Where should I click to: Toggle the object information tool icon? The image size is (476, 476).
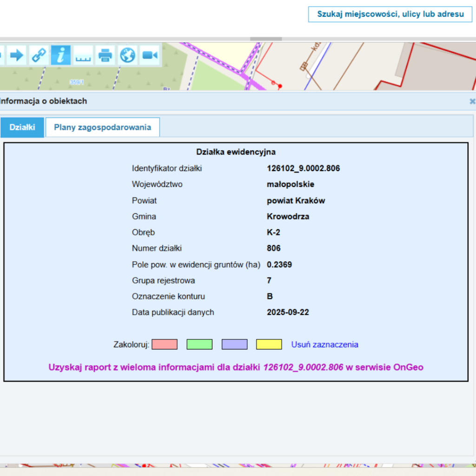pyautogui.click(x=61, y=55)
